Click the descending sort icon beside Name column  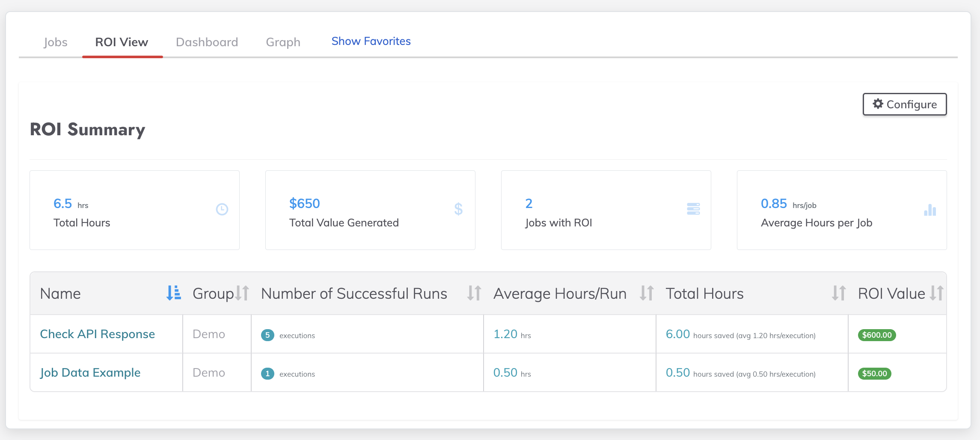[x=173, y=293]
